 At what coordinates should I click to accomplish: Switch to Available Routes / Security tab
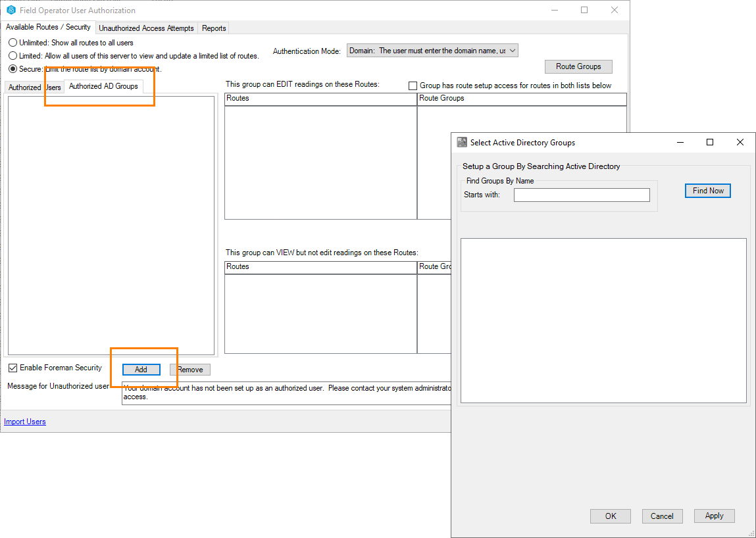tap(48, 27)
